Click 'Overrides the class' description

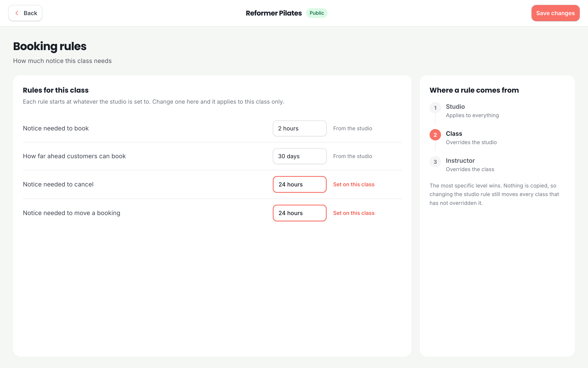470,169
